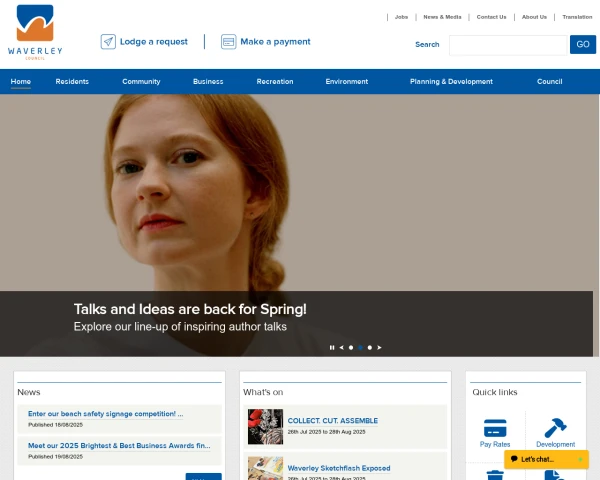The width and height of the screenshot is (600, 480).
Task: Open Contact Us link
Action: pos(491,17)
